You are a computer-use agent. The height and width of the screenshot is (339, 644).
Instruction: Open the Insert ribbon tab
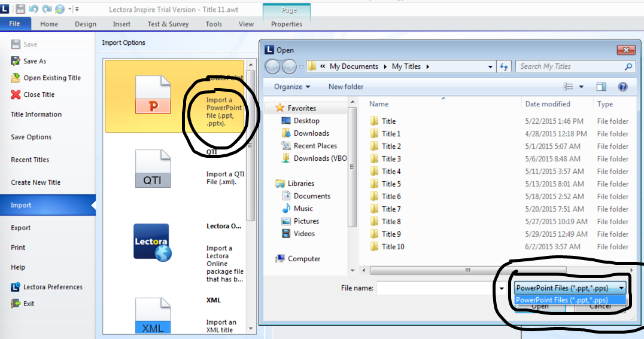click(121, 24)
